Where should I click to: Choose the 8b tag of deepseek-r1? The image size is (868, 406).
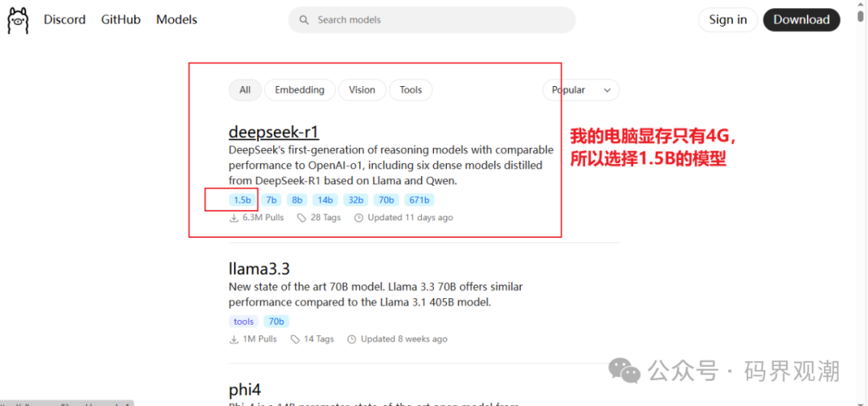click(297, 200)
